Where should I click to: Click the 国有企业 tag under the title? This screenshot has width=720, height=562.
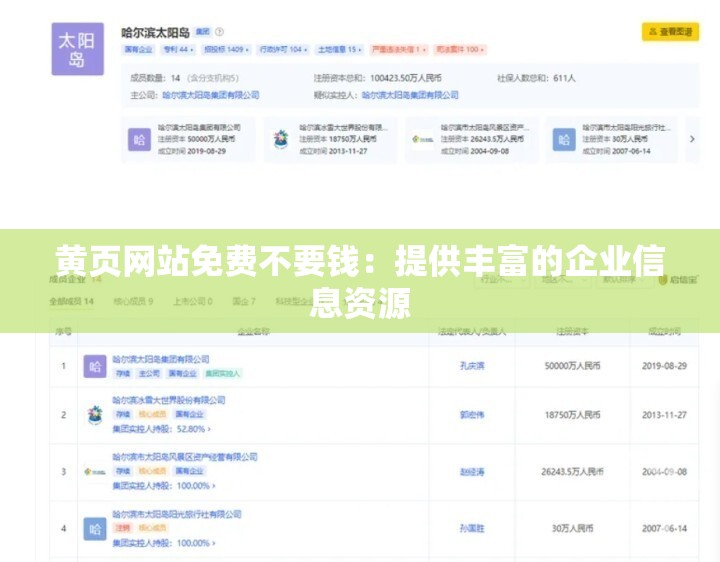click(138, 49)
